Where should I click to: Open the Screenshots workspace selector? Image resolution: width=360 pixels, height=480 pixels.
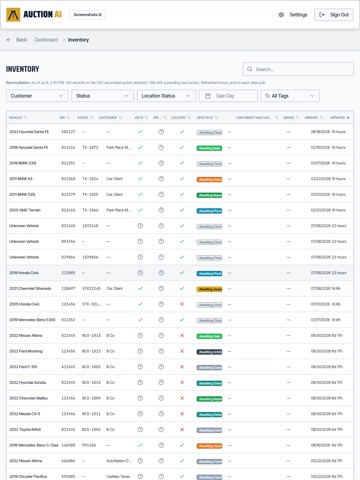click(87, 15)
